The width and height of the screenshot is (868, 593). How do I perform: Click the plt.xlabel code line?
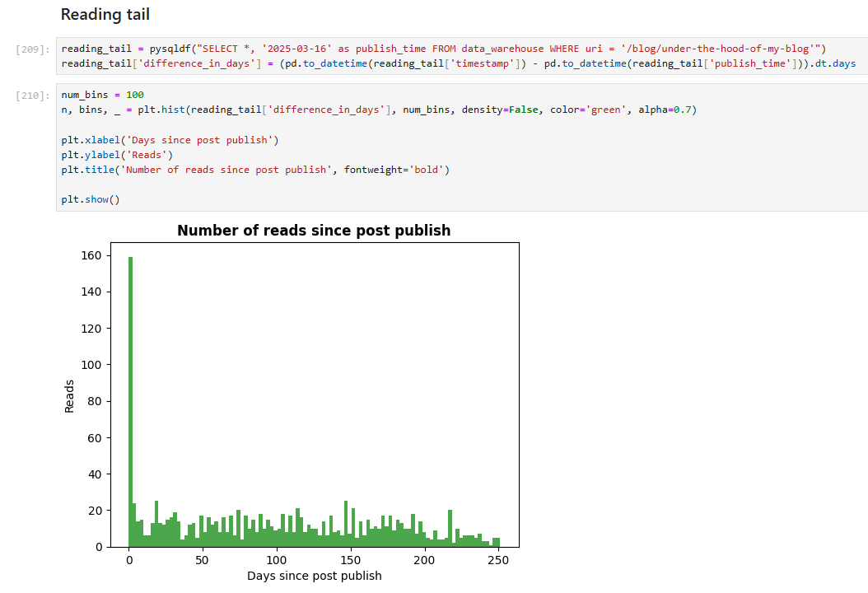(x=170, y=140)
